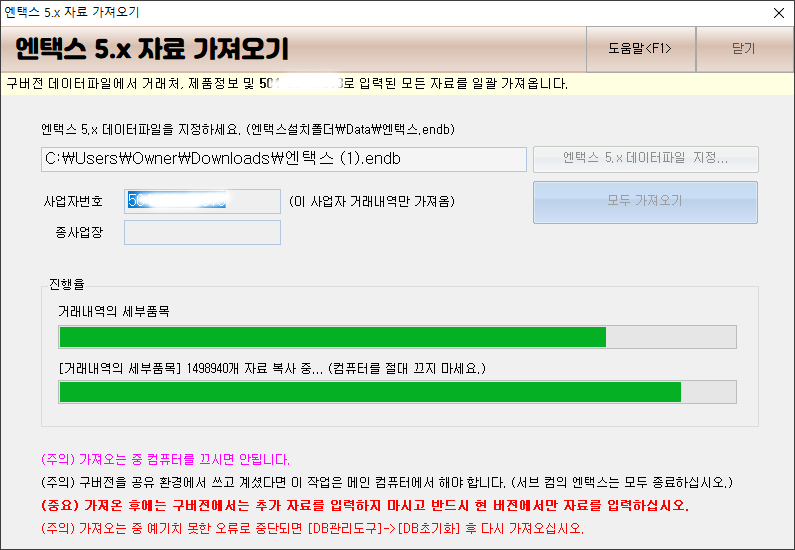
Task: Click the 사업자번호 input field
Action: coord(202,201)
